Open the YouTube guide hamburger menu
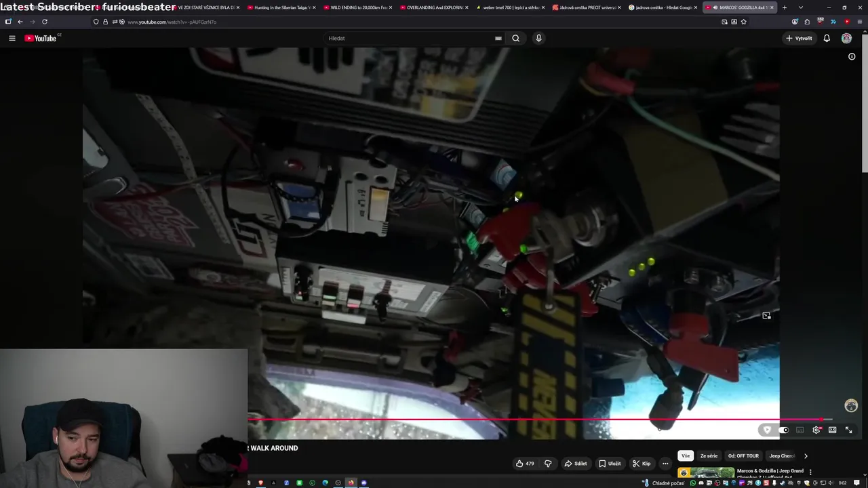The width and height of the screenshot is (868, 488). pyautogui.click(x=12, y=38)
